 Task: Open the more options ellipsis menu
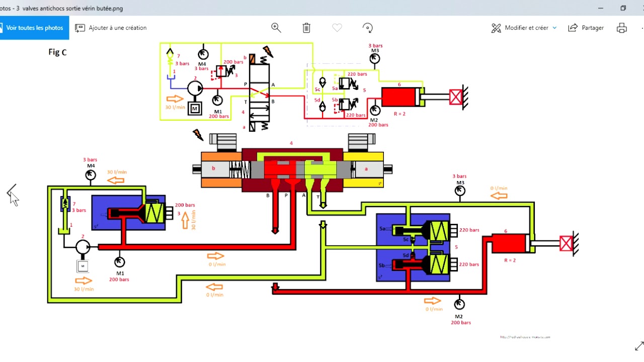point(642,28)
